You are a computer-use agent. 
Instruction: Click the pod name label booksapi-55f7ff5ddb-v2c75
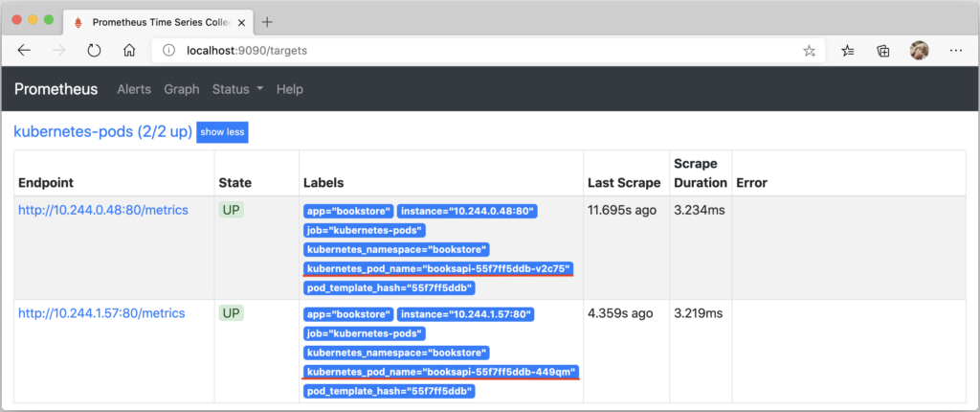438,268
